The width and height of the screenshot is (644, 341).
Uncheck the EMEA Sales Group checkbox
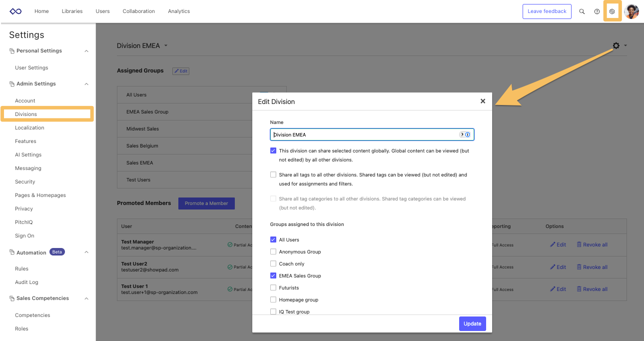pos(273,275)
